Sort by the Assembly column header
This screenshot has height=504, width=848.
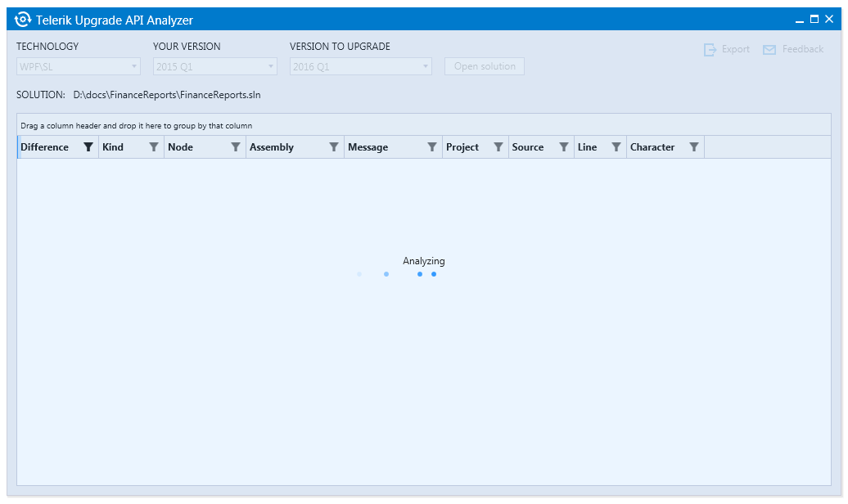coord(272,147)
